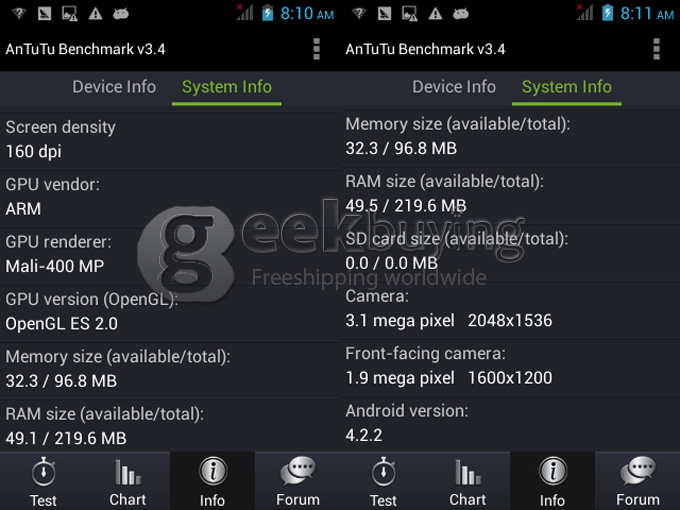Image resolution: width=680 pixels, height=510 pixels.
Task: Select GPU vendor ARM row
Action: [x=170, y=197]
